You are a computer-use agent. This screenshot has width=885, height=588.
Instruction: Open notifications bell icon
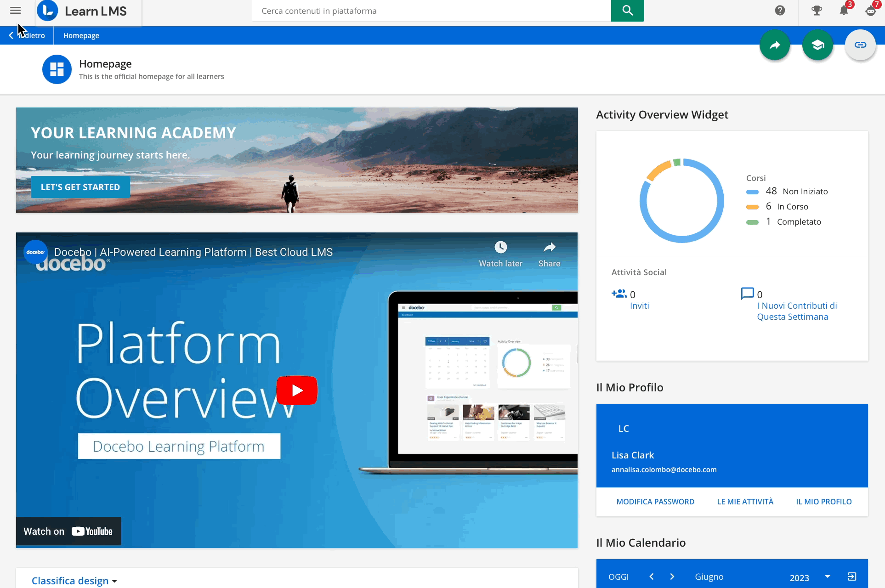point(844,11)
